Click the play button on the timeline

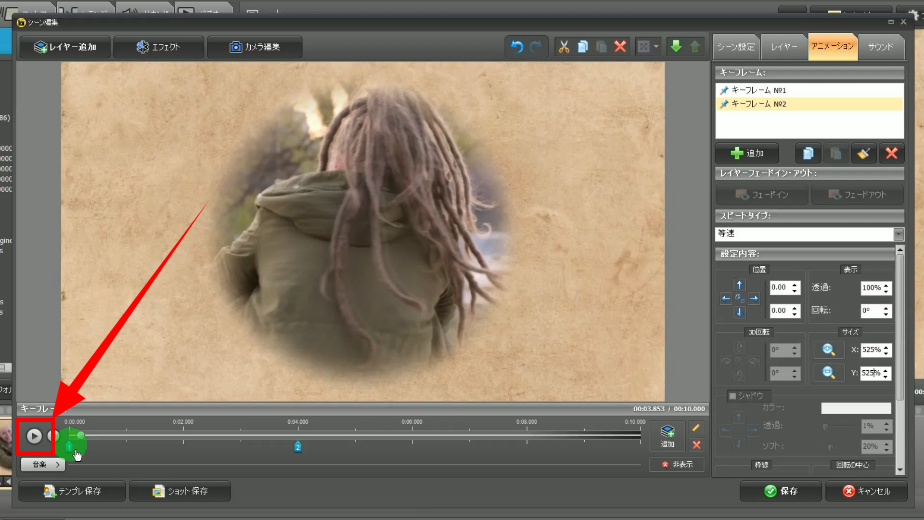pyautogui.click(x=34, y=436)
